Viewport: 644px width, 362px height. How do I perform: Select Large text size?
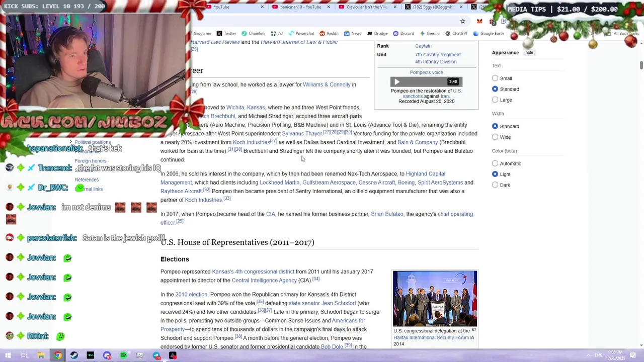tap(495, 100)
